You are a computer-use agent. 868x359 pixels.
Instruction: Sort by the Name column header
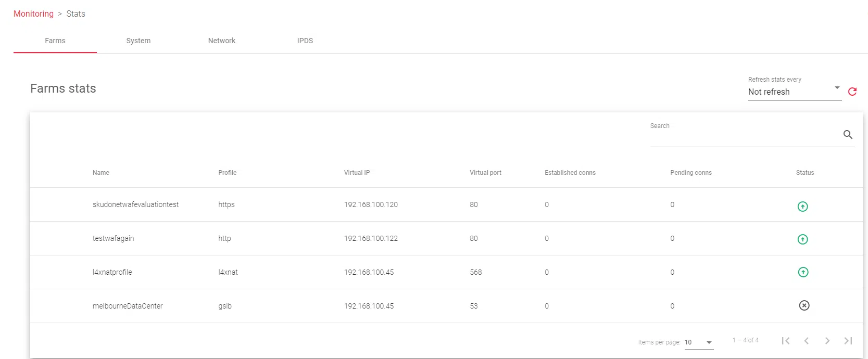(101, 173)
